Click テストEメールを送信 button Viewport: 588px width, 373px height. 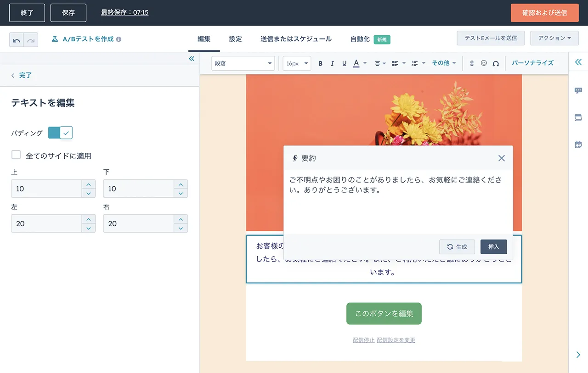coord(491,38)
